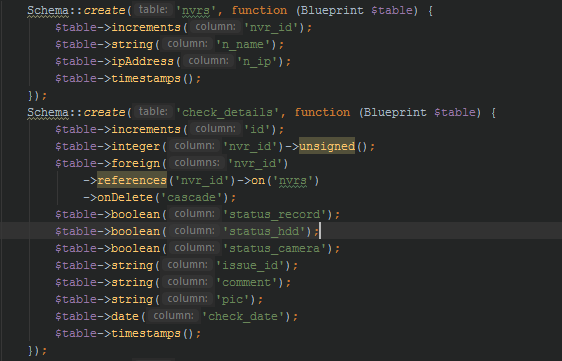The image size is (562, 361).
Task: Click the integer method name
Action: click(x=135, y=147)
